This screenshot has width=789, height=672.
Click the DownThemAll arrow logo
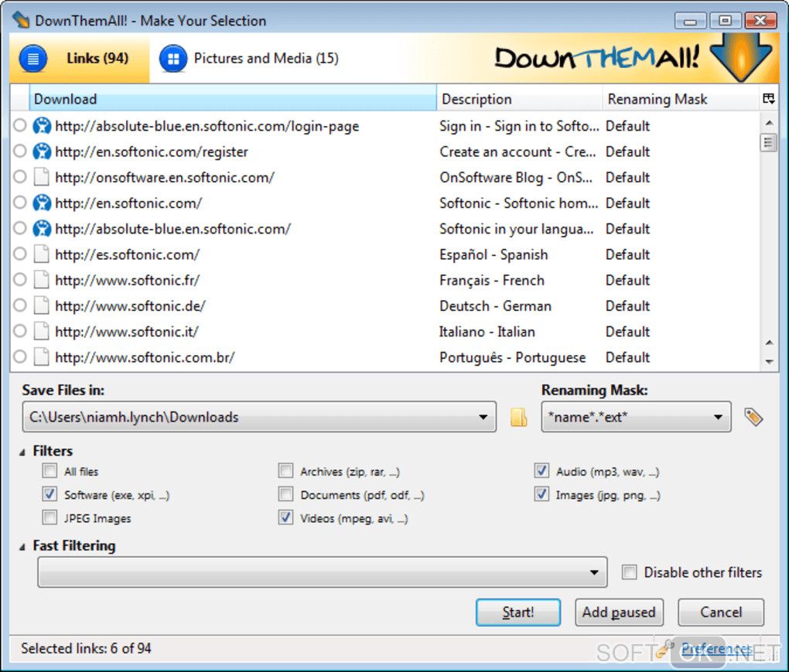coord(741,56)
